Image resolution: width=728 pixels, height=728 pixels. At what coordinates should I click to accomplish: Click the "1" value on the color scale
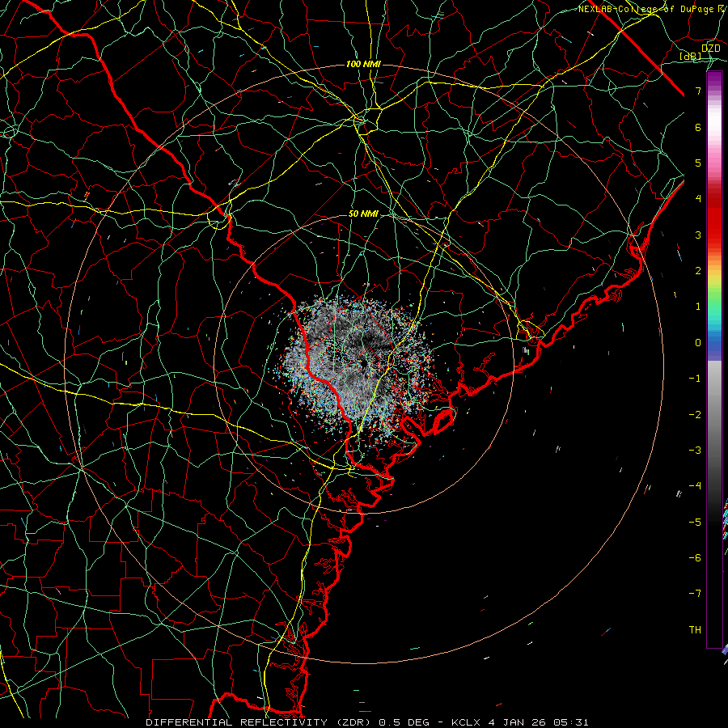click(x=698, y=307)
